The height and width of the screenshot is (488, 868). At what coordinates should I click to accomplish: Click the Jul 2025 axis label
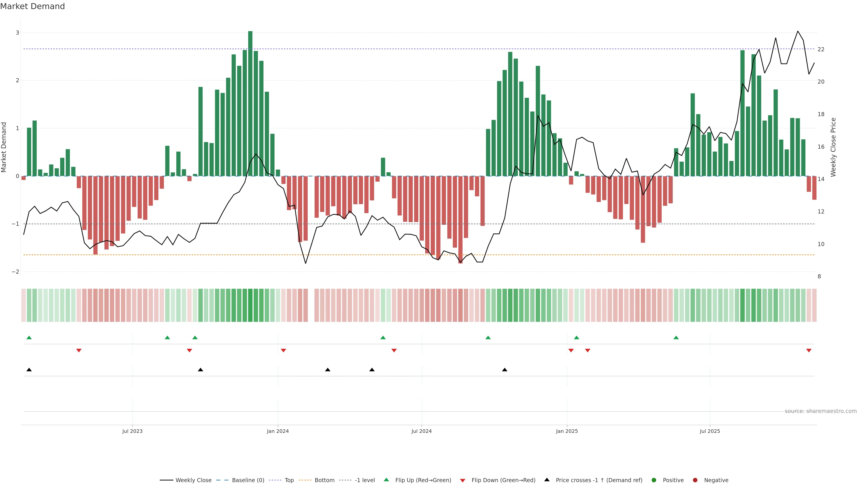click(710, 431)
